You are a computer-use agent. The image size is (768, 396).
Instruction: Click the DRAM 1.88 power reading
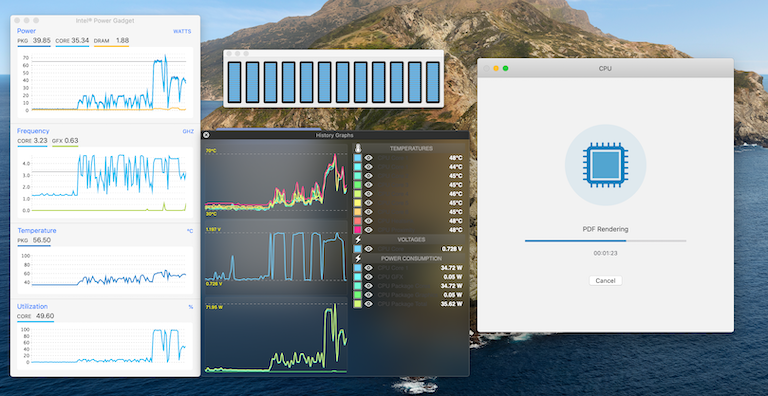pyautogui.click(x=111, y=41)
